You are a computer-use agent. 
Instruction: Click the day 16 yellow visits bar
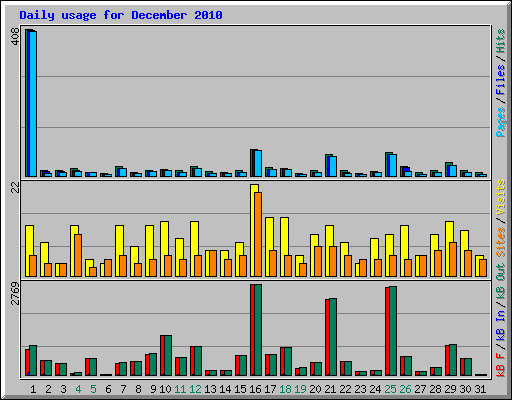tap(253, 230)
